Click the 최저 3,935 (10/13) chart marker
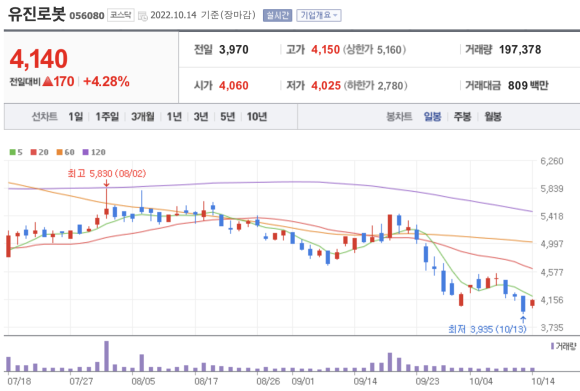The height and width of the screenshot is (391, 580). coord(487,329)
